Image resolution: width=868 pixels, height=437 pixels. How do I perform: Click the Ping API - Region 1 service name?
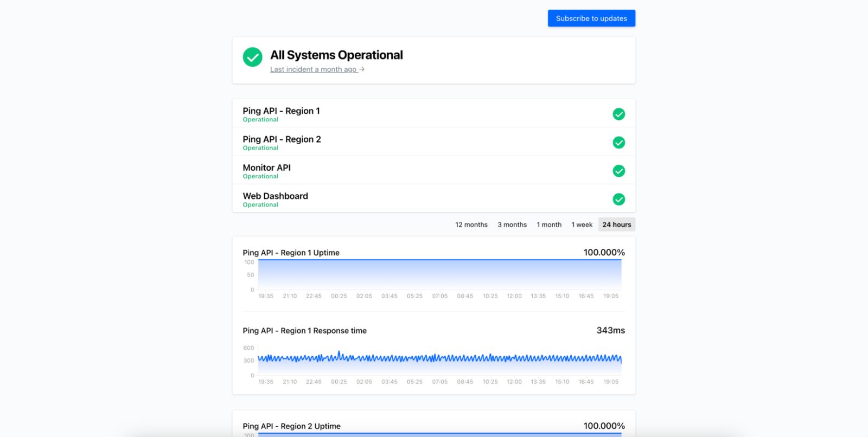(x=281, y=111)
